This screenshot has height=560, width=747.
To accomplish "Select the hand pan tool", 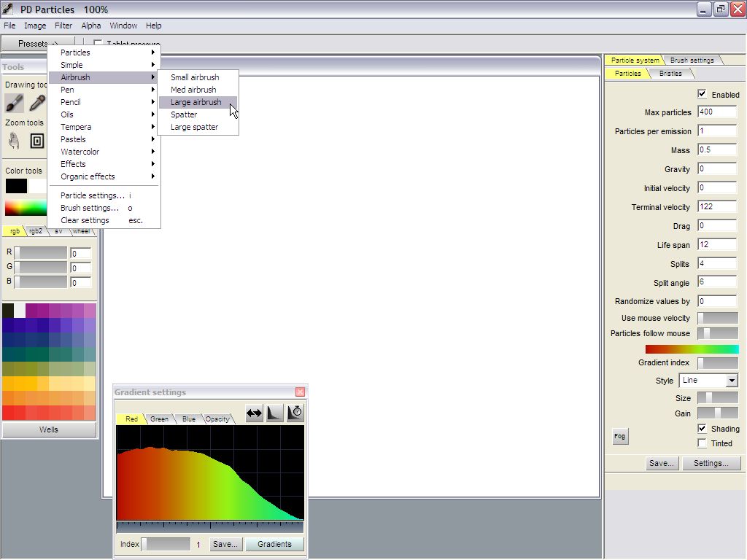I will (15, 140).
